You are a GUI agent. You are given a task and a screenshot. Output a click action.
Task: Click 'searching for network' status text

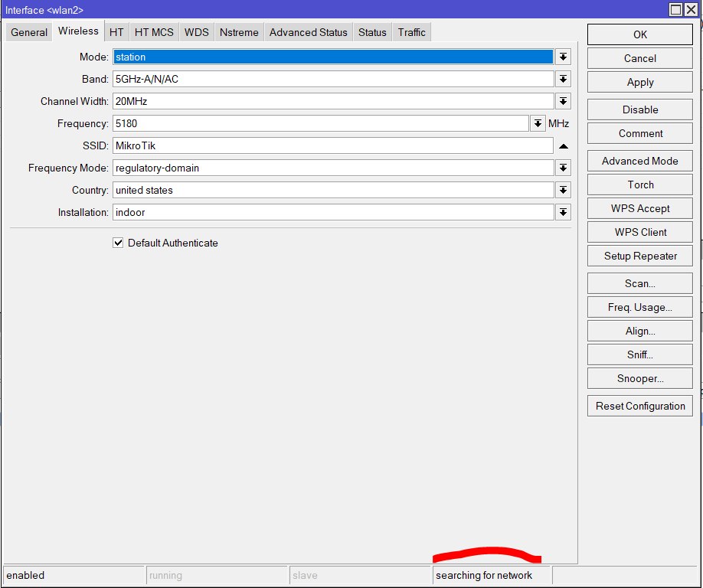pyautogui.click(x=484, y=575)
